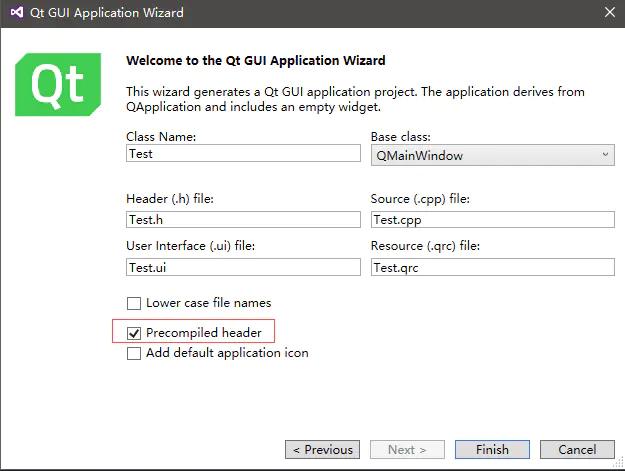Click the disabled Next button
Screen dimensions: 625x471
(407, 449)
